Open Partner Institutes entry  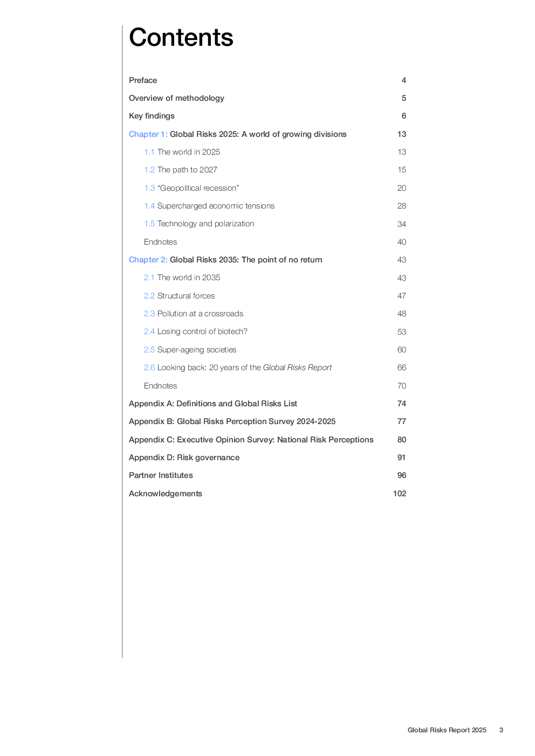click(x=161, y=475)
